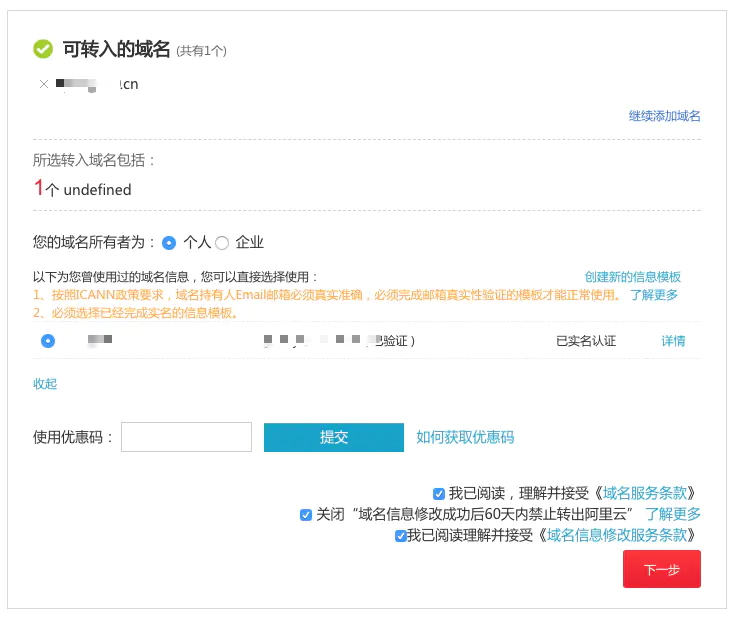Click 了解更多 after the ICANN email policy note
Viewport: 737px width, 622px height.
point(654,295)
